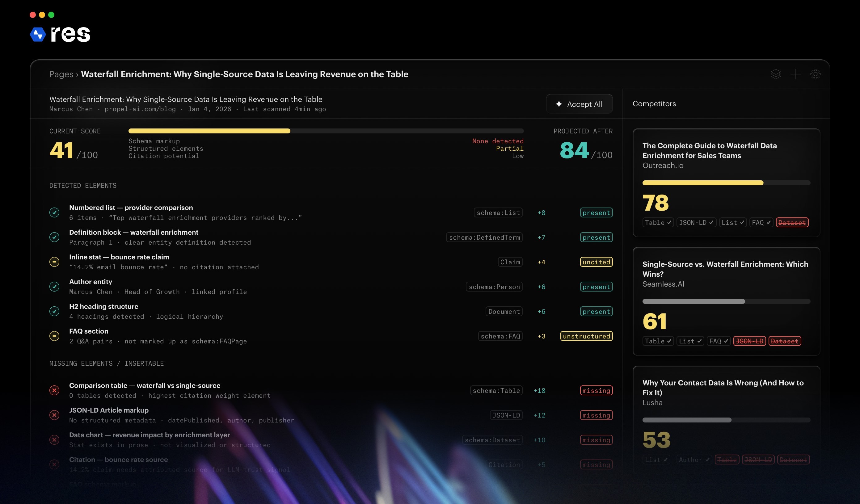This screenshot has width=860, height=504.
Task: Click the plus icon in header
Action: (795, 74)
